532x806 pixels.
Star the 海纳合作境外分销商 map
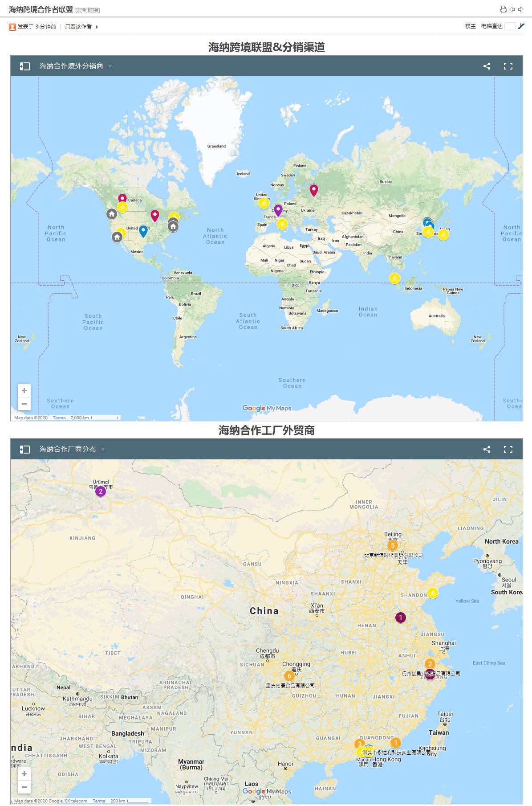[110, 66]
